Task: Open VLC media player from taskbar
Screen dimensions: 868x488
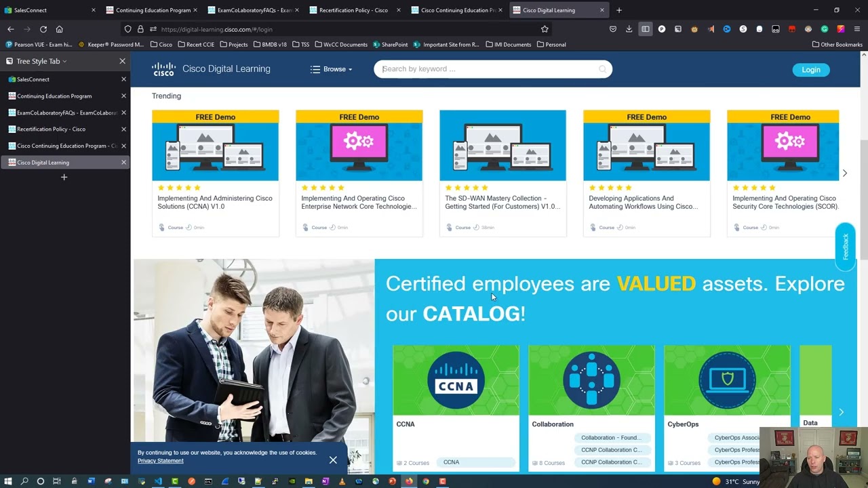Action: coord(342,481)
